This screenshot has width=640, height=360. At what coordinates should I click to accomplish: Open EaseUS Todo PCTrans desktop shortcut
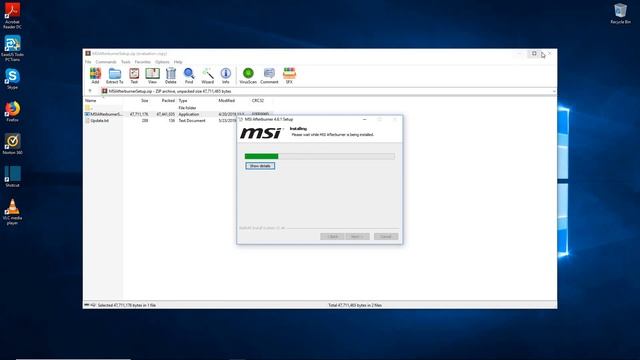coord(12,49)
